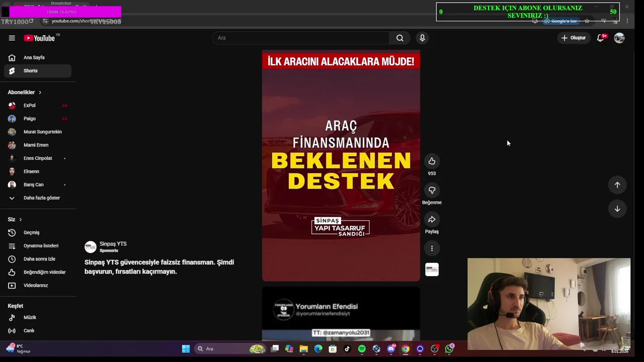This screenshot has height=362, width=644.
Task: Click the 953 like count
Action: [x=432, y=173]
